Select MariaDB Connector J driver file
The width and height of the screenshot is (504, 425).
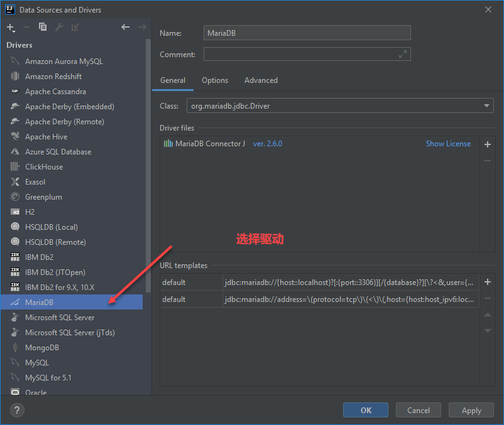tap(209, 144)
